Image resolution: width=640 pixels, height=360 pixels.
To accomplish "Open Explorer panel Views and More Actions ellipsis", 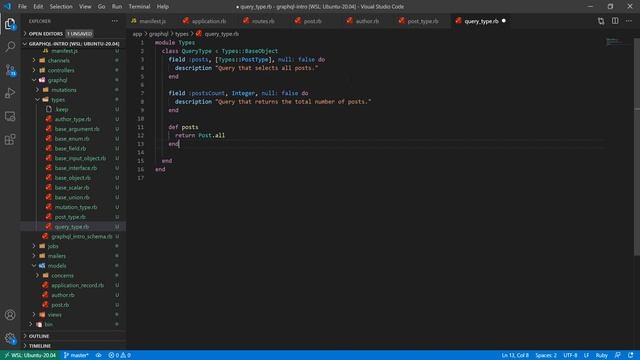I will tap(115, 21).
